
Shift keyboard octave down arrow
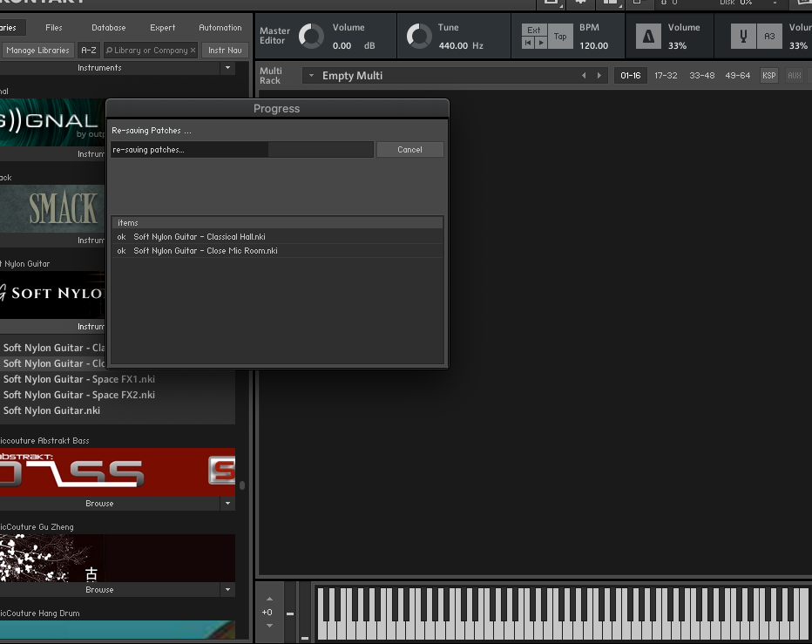pyautogui.click(x=269, y=626)
